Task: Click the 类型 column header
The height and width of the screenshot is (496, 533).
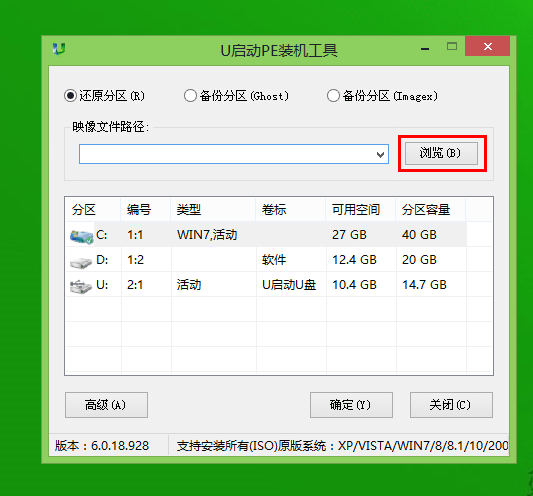Action: tap(213, 210)
